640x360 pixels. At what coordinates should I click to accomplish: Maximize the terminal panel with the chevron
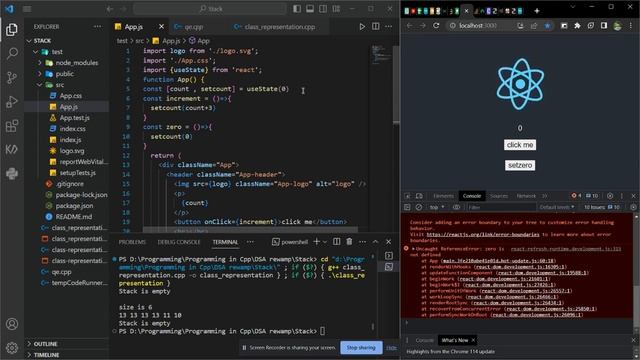click(376, 242)
